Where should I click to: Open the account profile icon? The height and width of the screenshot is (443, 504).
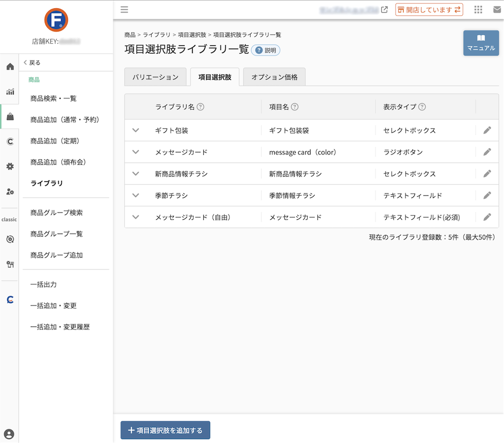coord(9,434)
